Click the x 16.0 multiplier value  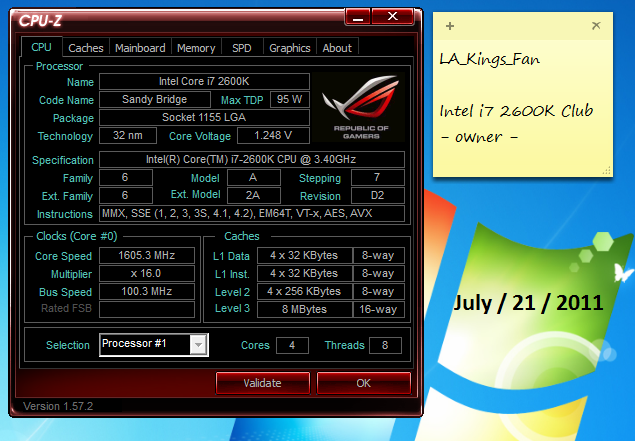point(147,273)
